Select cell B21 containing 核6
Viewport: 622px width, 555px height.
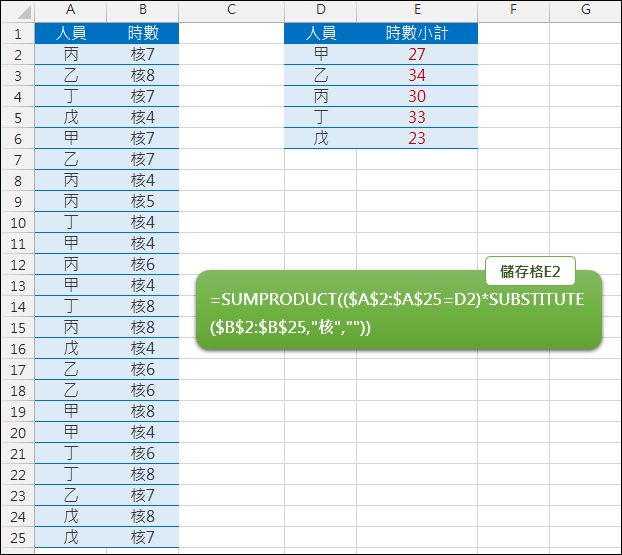pyautogui.click(x=143, y=453)
